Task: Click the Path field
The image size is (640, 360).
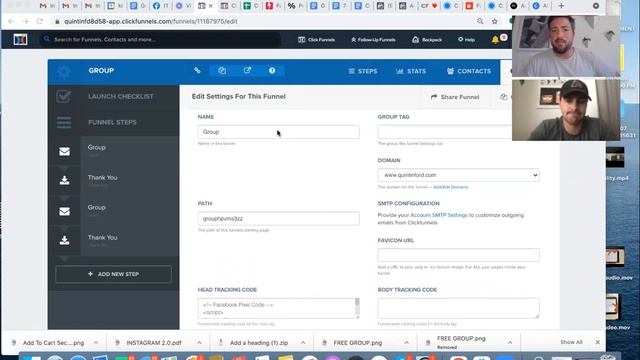Action: (x=278, y=218)
